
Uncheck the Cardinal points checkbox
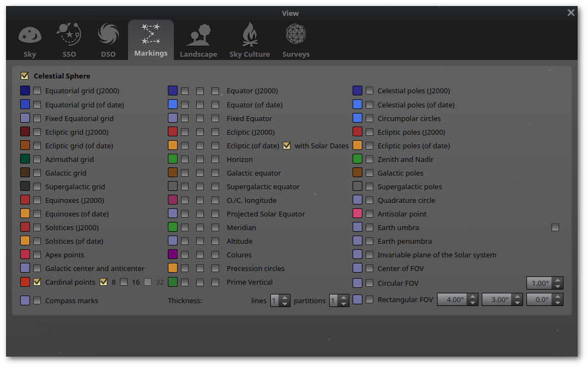tap(37, 282)
